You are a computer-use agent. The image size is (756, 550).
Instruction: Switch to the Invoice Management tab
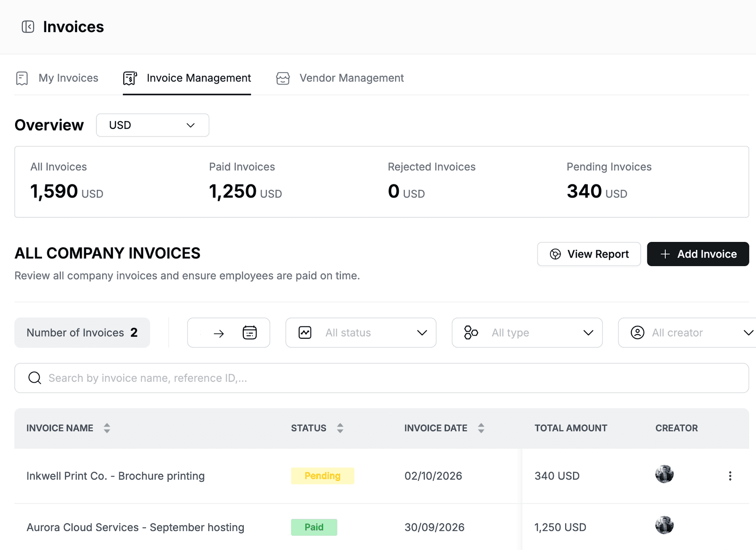187,78
